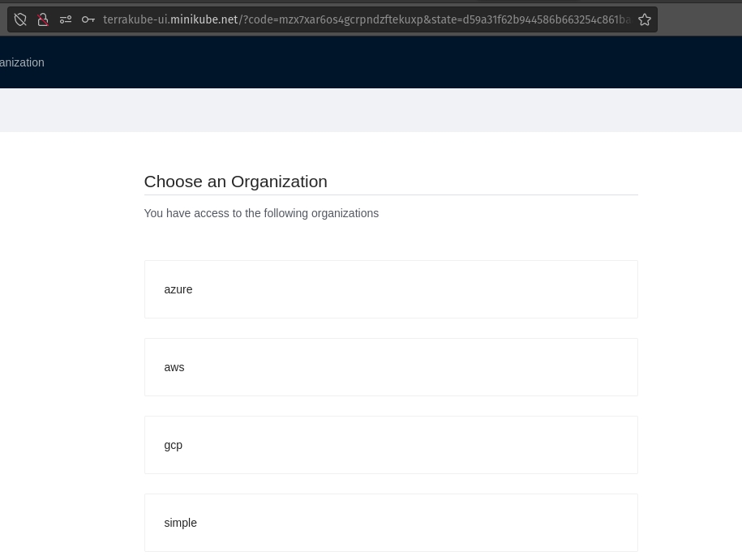
Task: Open the insecure connection padlock icon
Action: pos(43,19)
